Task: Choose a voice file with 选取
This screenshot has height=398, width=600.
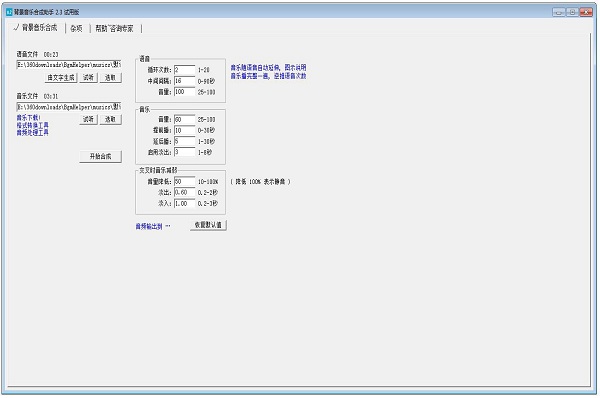Action: [x=111, y=78]
